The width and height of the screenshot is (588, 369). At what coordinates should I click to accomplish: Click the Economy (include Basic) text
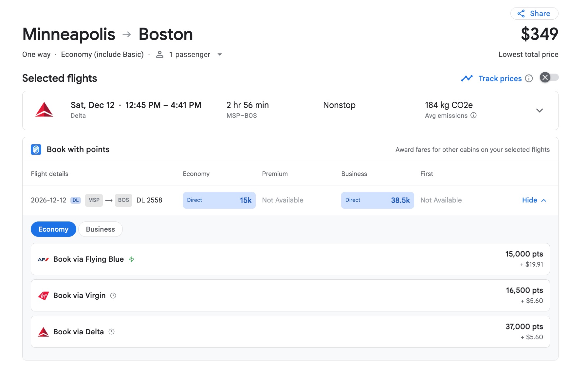(x=102, y=54)
